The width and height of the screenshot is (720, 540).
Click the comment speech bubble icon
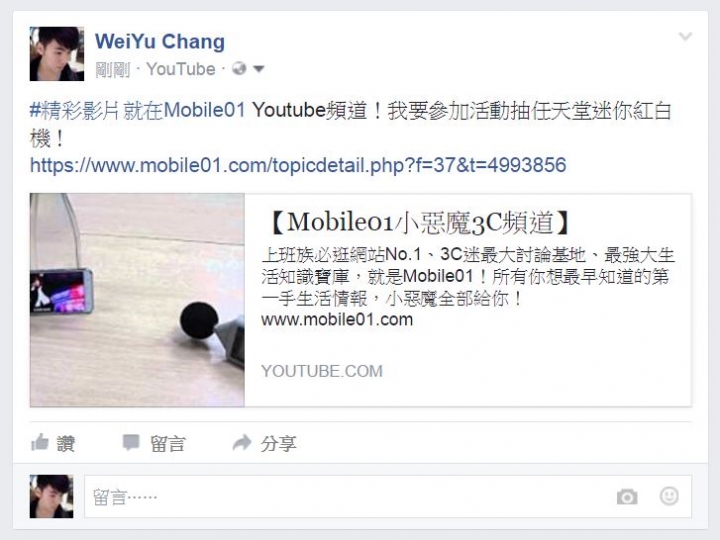[x=131, y=443]
